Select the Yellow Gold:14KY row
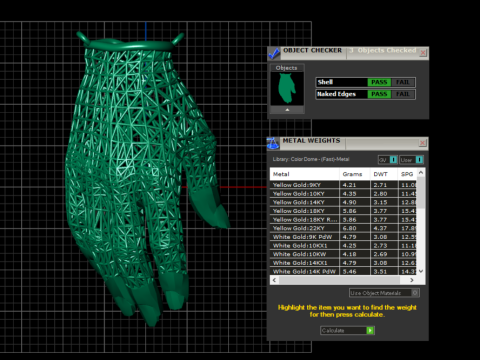This screenshot has height=360, width=480. coord(343,202)
